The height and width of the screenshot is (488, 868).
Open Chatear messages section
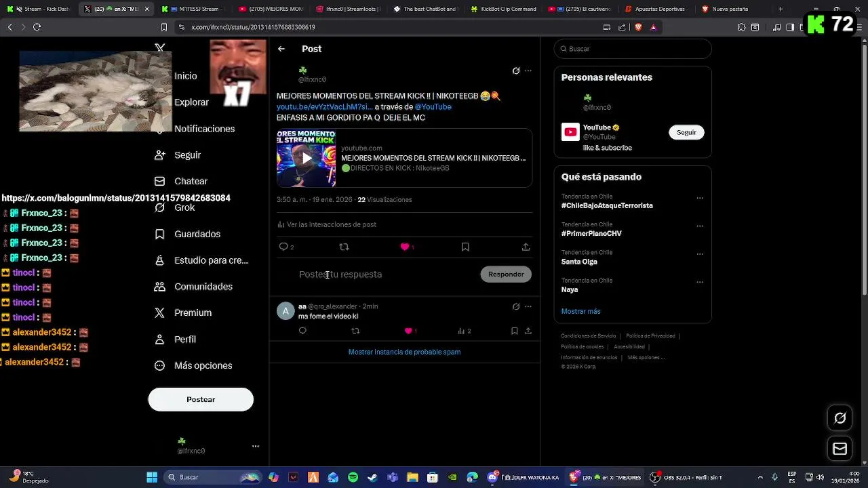191,181
